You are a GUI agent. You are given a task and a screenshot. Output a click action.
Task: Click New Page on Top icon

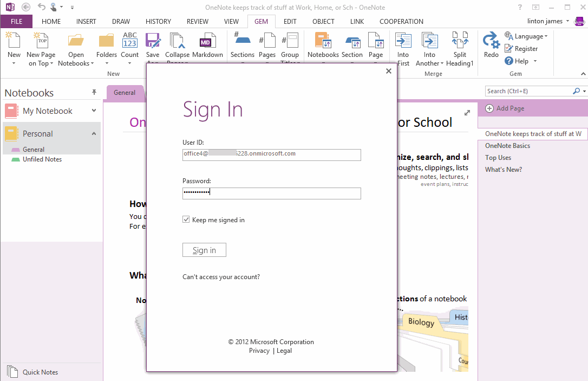pos(41,40)
